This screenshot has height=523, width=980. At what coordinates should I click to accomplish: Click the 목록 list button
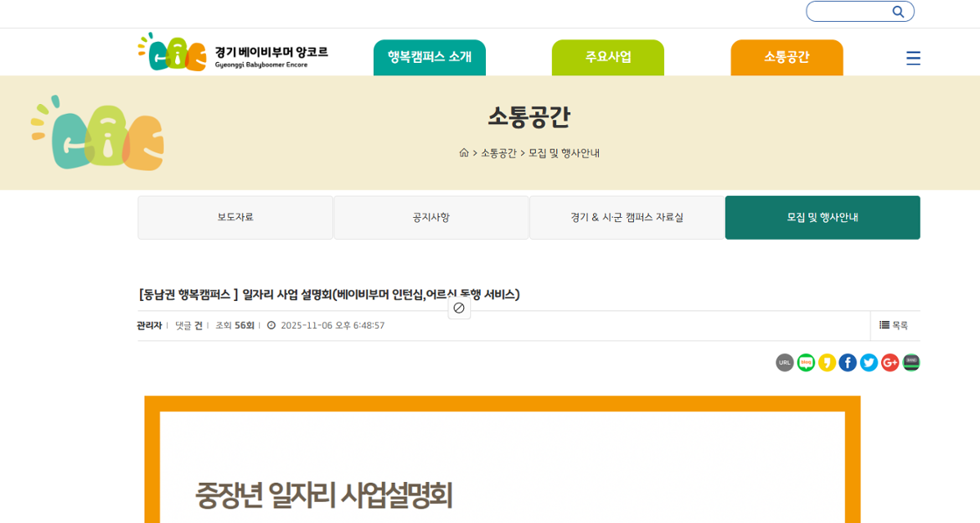tap(895, 325)
